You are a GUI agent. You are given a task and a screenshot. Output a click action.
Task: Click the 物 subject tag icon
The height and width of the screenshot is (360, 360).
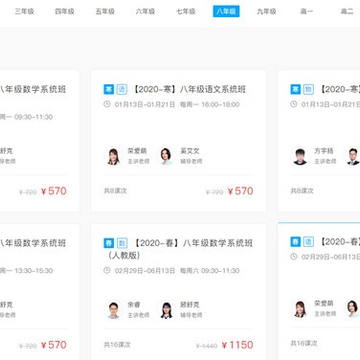click(x=309, y=89)
